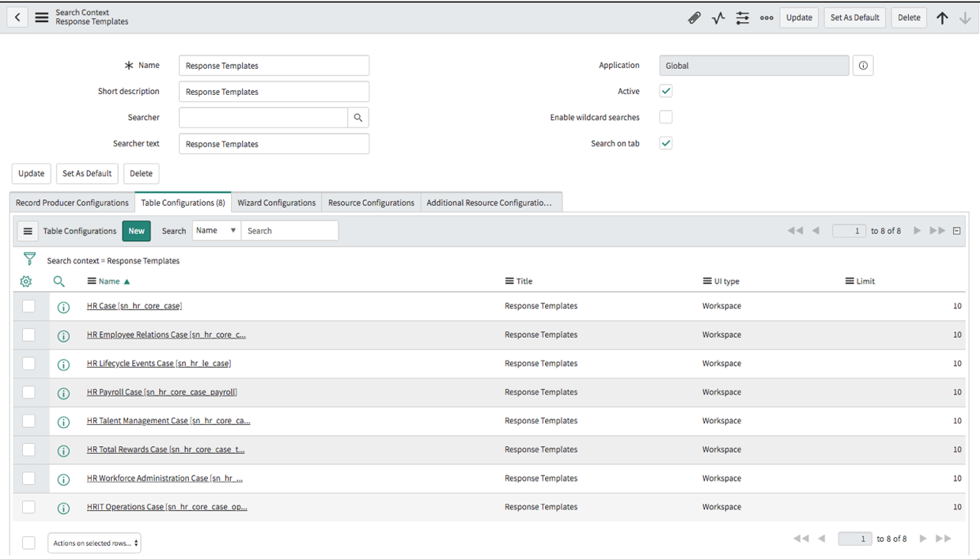Preview HRIT Operations Case info icon
This screenshot has width=980, height=560.
point(63,508)
